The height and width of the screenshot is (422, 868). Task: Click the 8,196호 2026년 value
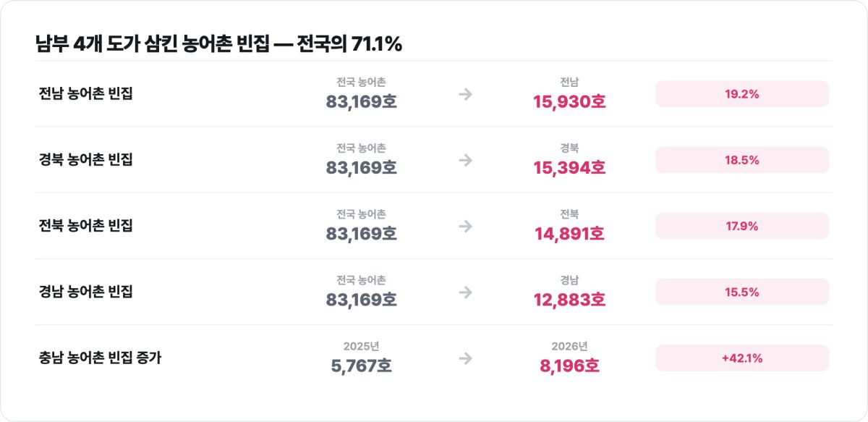click(x=569, y=366)
